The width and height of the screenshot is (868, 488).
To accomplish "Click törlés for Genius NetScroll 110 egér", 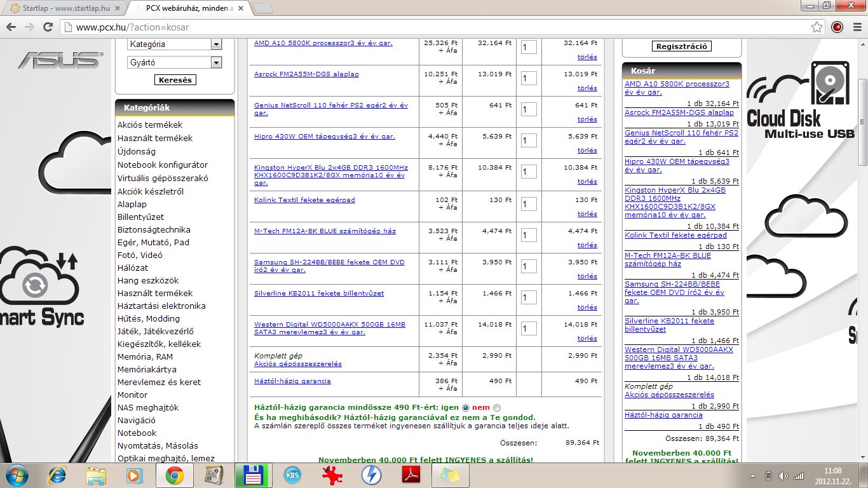I will 587,119.
